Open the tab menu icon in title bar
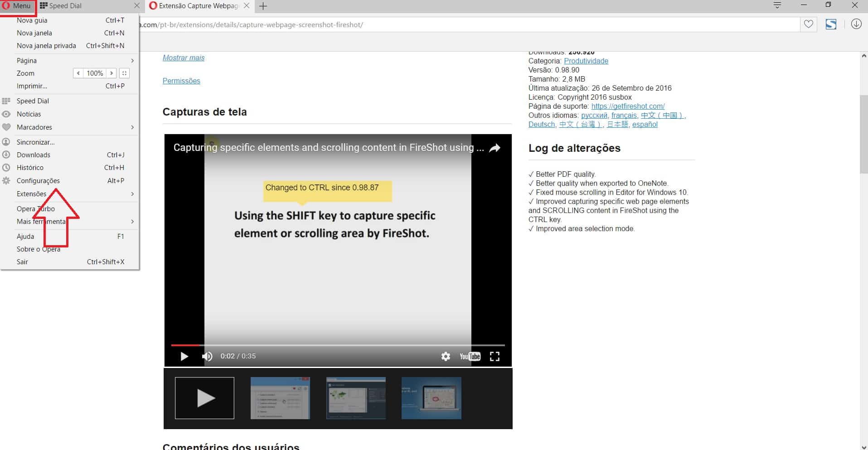 pos(777,5)
